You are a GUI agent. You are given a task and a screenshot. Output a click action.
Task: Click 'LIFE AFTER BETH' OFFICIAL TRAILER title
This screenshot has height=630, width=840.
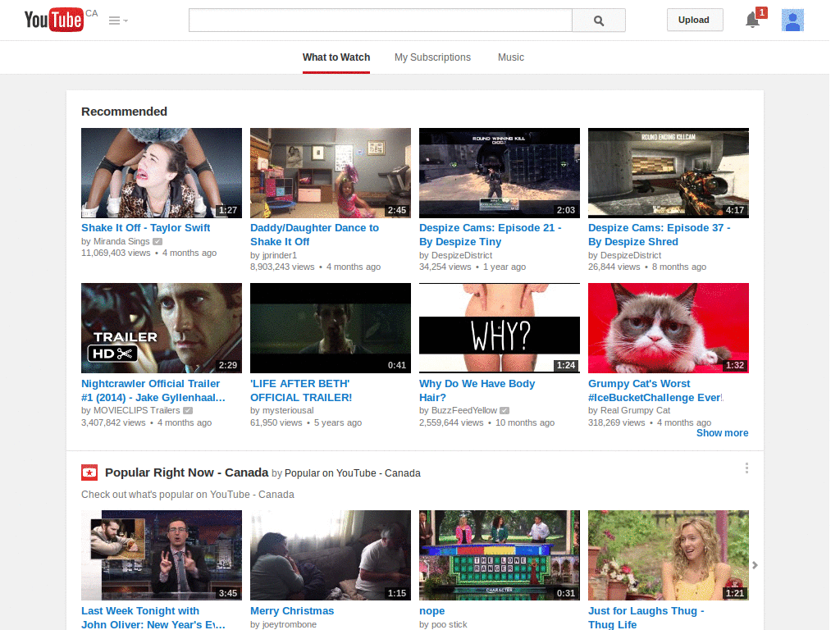[301, 390]
